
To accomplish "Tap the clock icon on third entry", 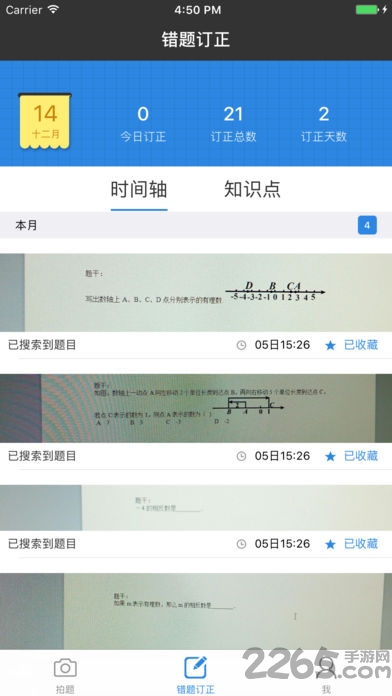I will (x=241, y=544).
